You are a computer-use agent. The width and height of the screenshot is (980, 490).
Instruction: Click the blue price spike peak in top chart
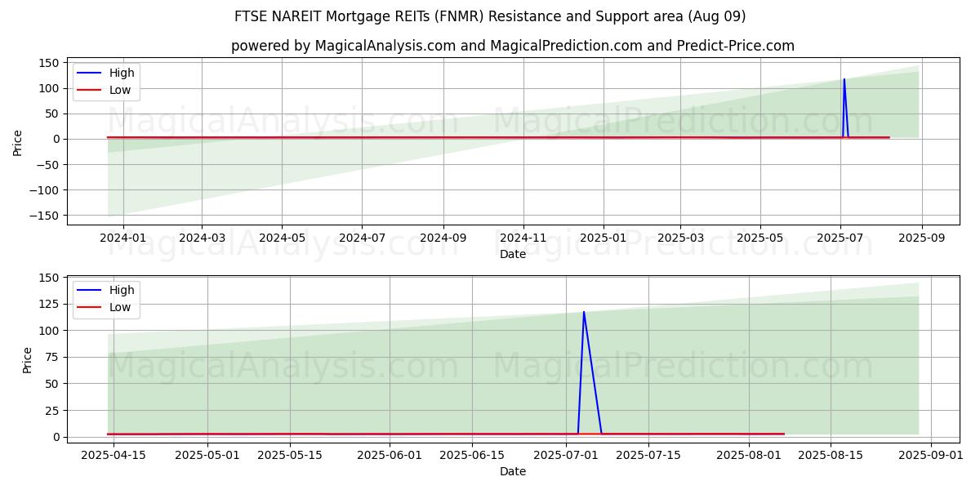844,79
